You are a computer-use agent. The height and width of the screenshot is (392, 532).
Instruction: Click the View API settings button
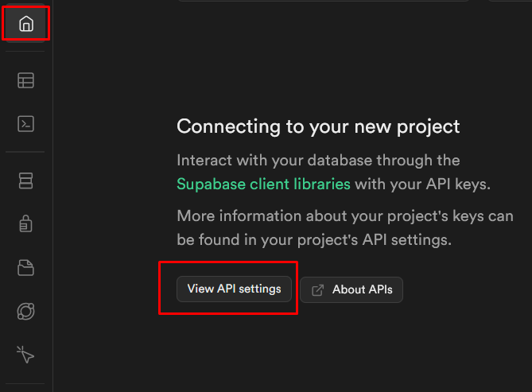point(234,289)
